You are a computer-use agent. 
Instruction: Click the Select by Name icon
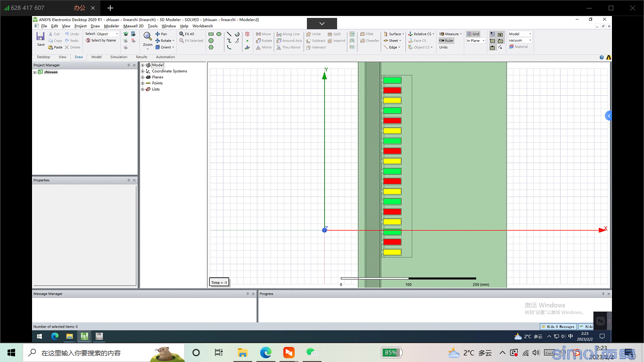88,41
